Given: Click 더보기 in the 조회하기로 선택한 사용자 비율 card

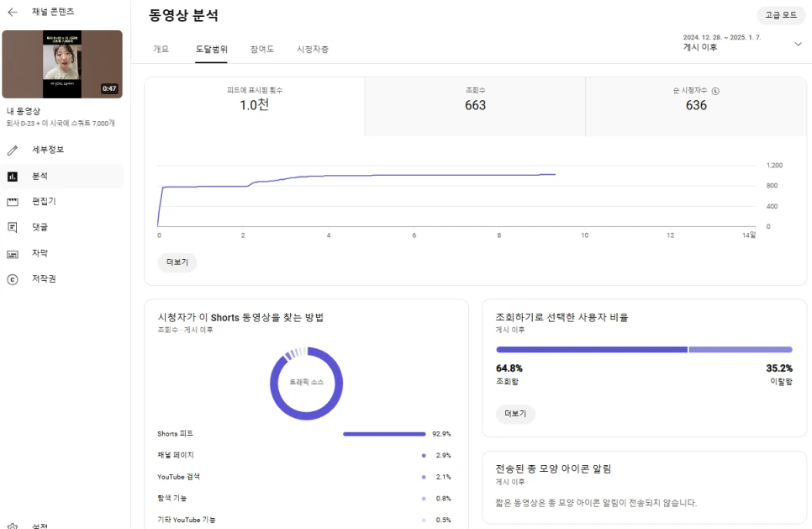Looking at the screenshot, I should click(515, 414).
